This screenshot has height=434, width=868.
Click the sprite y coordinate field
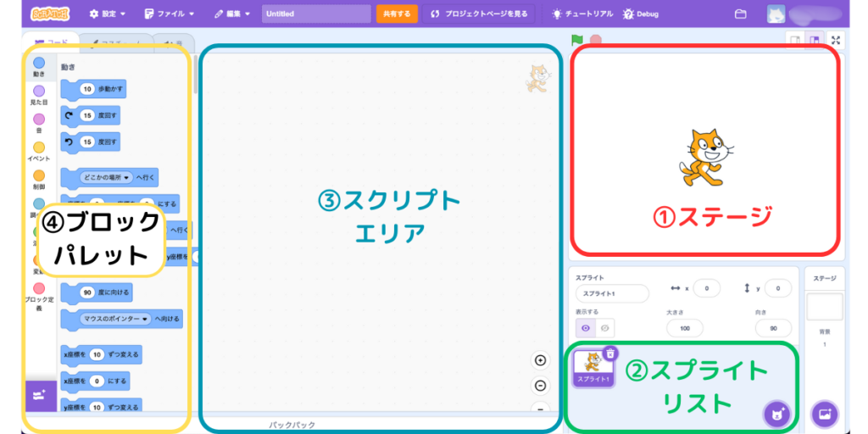click(776, 288)
